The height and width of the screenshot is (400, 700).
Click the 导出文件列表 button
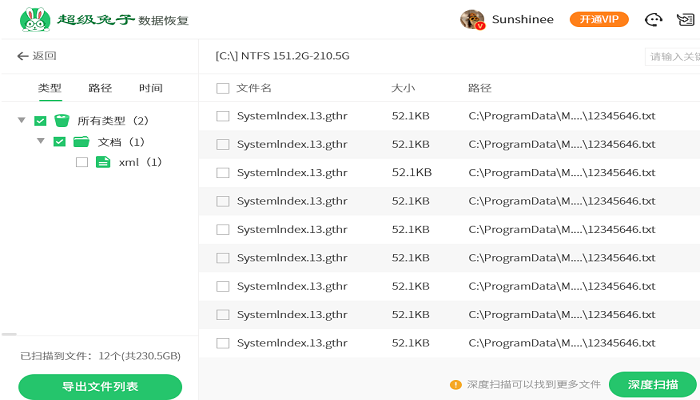coord(100,386)
